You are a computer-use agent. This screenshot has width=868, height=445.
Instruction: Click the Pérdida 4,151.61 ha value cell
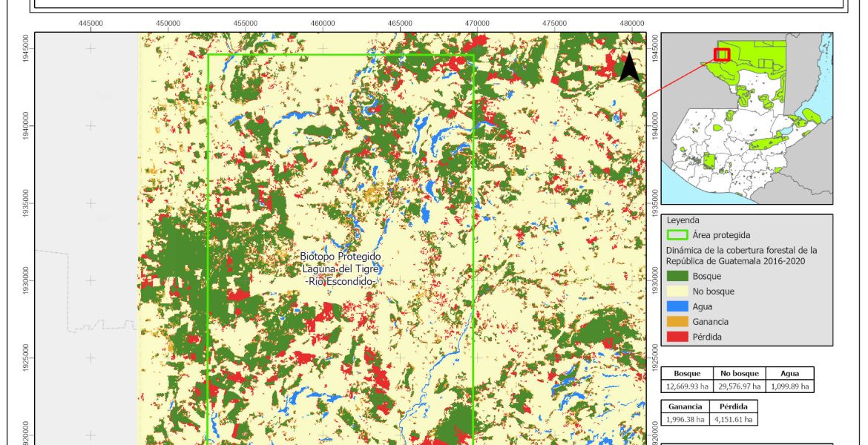[734, 420]
